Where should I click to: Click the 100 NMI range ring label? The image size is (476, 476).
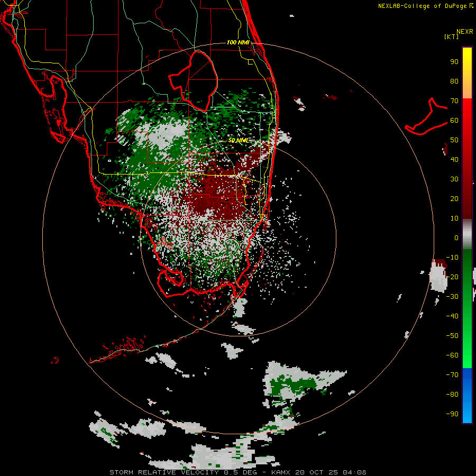coord(239,42)
